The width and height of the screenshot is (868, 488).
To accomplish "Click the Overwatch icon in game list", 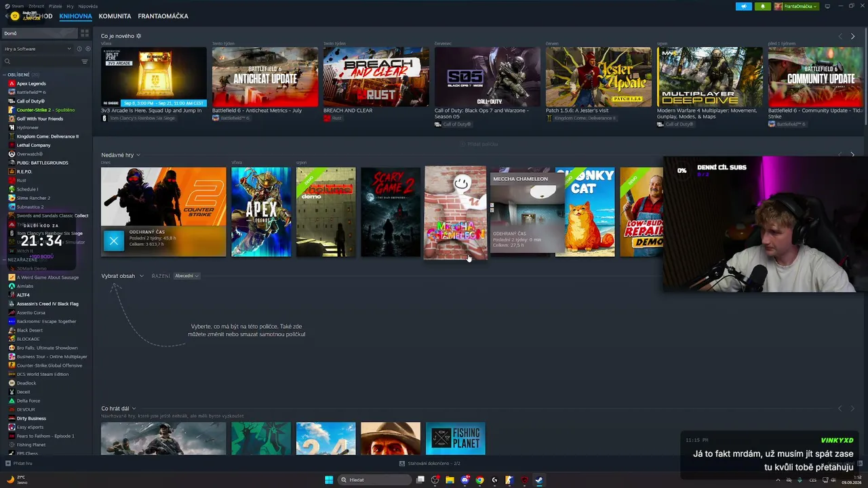I will (x=12, y=154).
